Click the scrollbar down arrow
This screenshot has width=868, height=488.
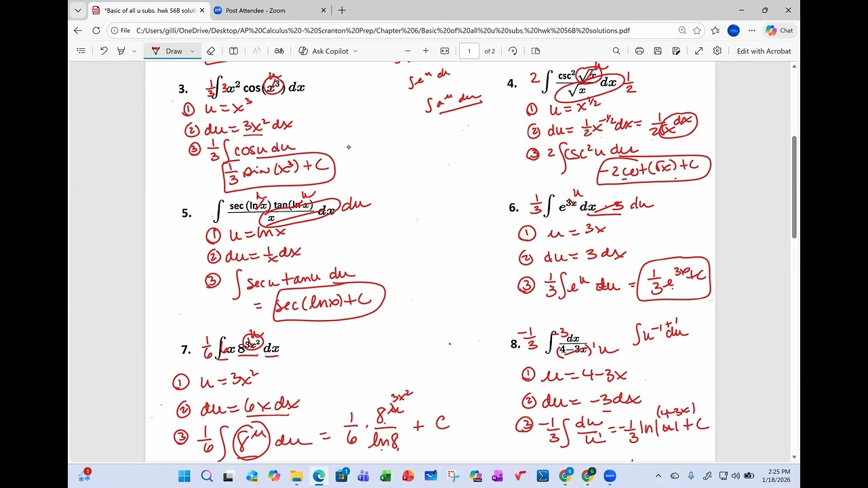[x=795, y=457]
